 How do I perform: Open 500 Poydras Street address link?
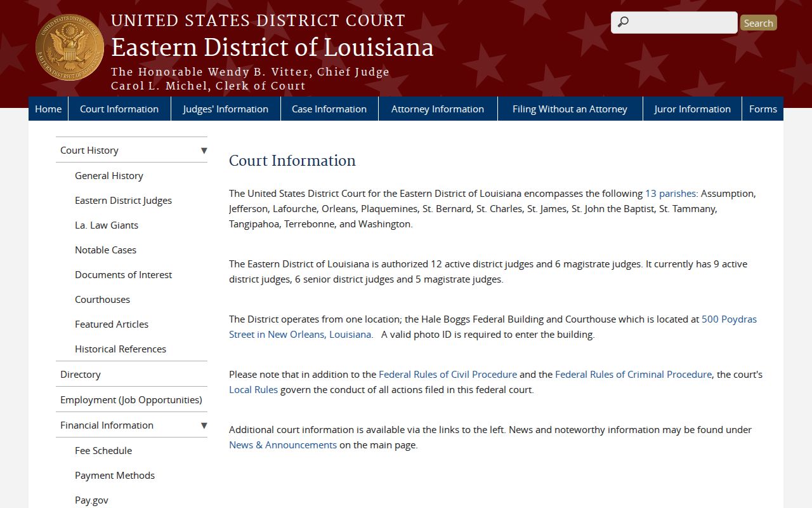click(x=493, y=327)
